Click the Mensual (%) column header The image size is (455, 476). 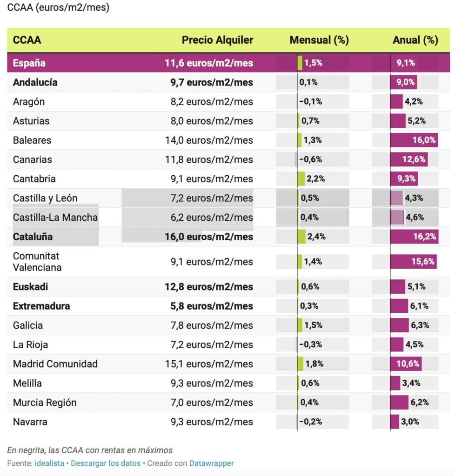click(319, 40)
